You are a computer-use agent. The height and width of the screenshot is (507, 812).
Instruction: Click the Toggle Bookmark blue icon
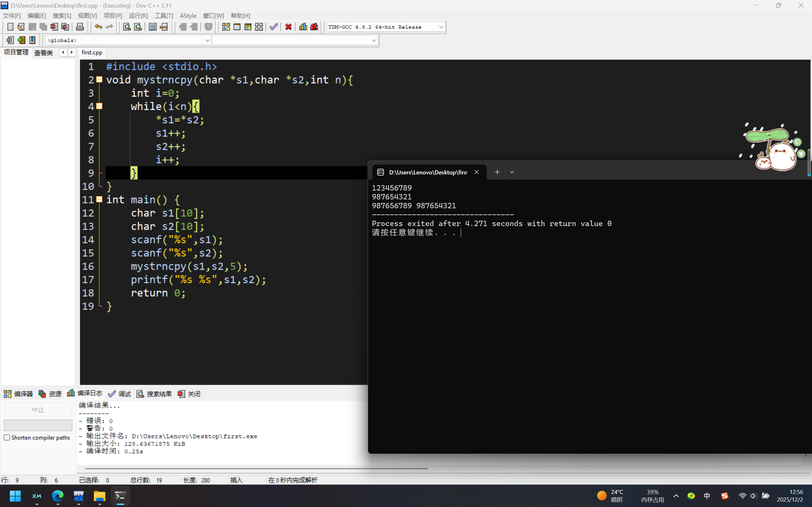[32, 40]
